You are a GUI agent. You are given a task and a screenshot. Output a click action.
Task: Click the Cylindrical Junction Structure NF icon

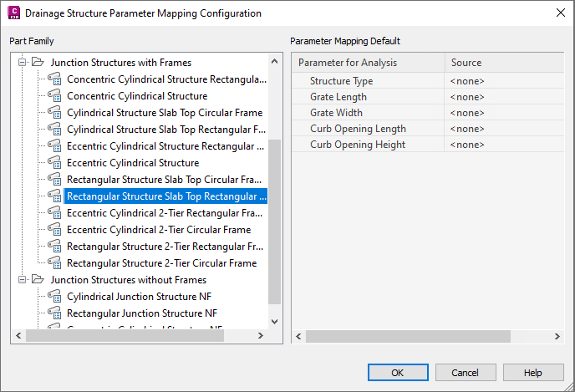pyautogui.click(x=55, y=297)
